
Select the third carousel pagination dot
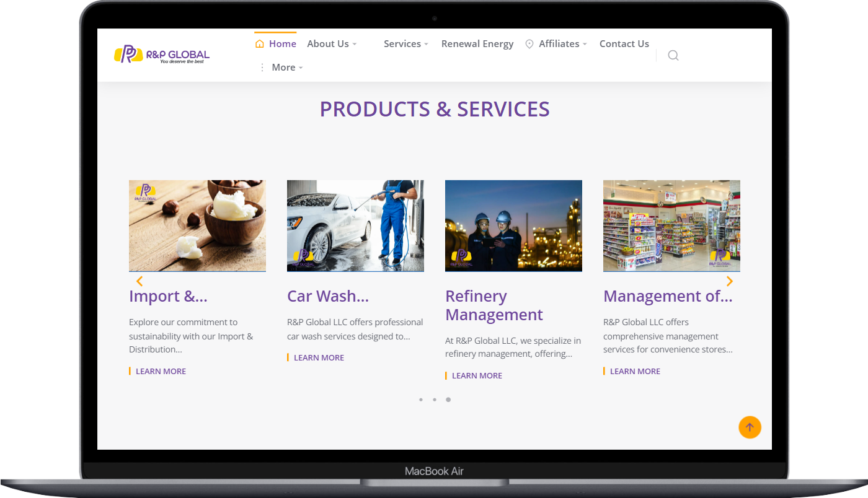click(448, 400)
